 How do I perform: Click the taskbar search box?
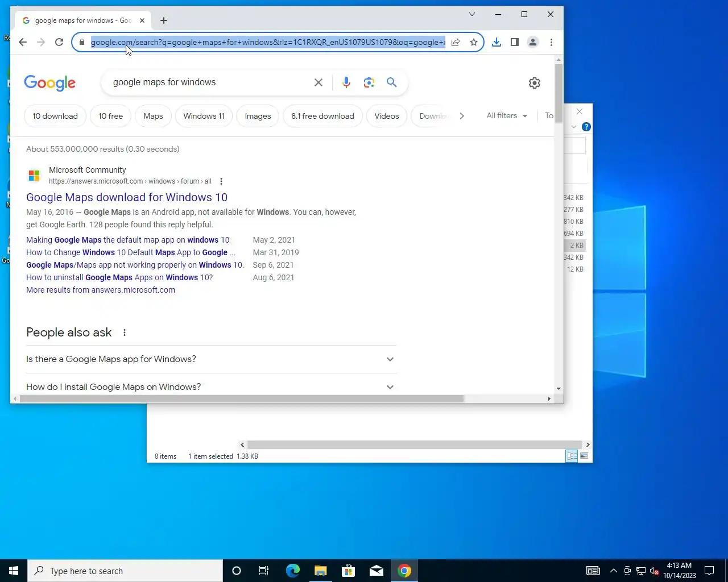tap(125, 571)
